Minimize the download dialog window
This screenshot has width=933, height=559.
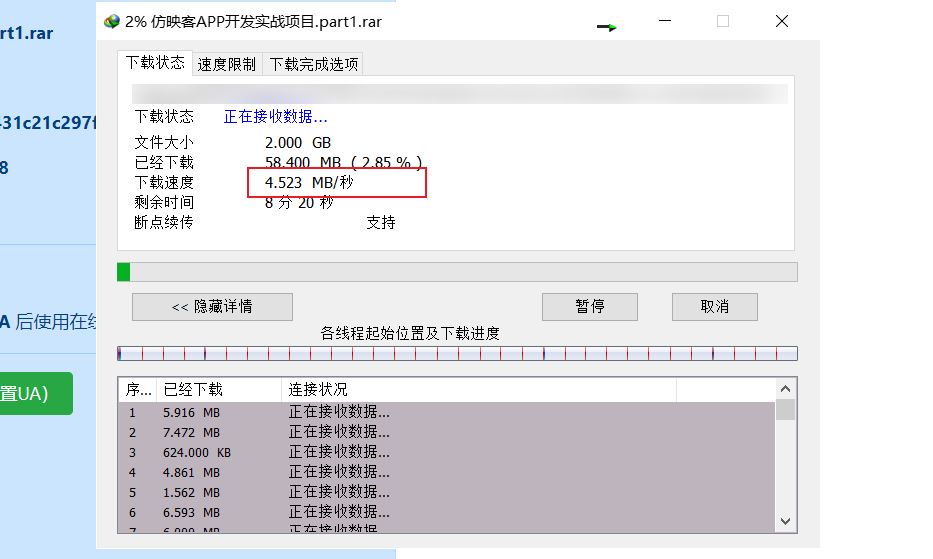(664, 21)
